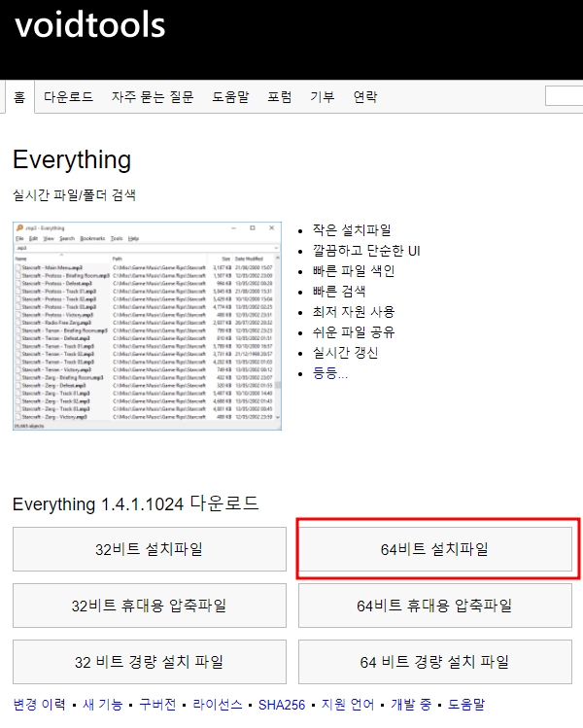Select the 쉬운 파일 공유 bullet
The height and width of the screenshot is (728, 583).
click(x=354, y=332)
